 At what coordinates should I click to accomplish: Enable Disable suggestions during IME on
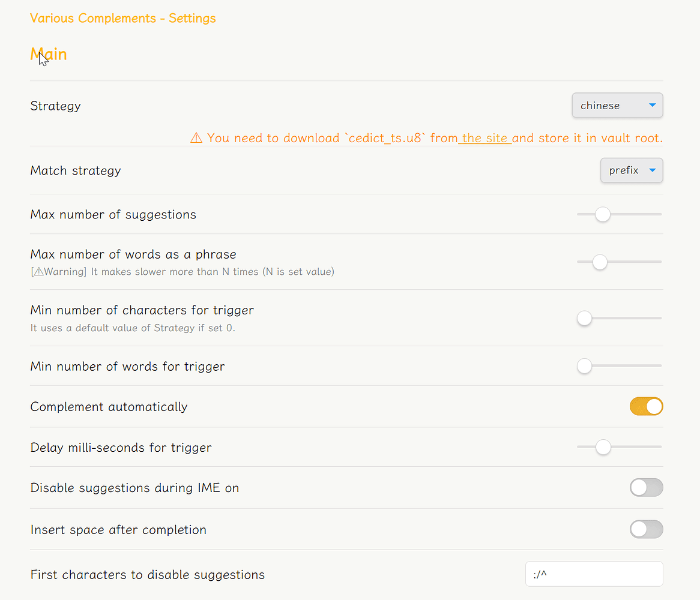[x=646, y=488]
